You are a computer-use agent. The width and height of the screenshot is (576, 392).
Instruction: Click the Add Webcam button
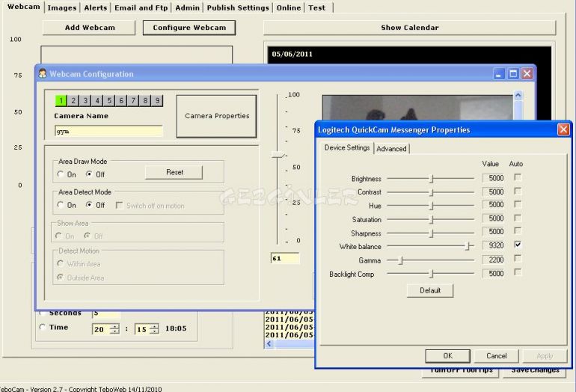coord(90,28)
